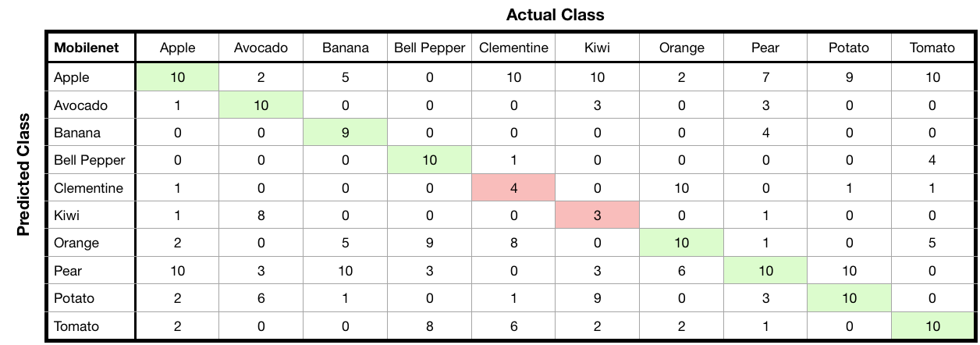Viewport: 980px width, 345px height.
Task: Select the red Clementine diagonal cell showing 4
Action: click(513, 188)
